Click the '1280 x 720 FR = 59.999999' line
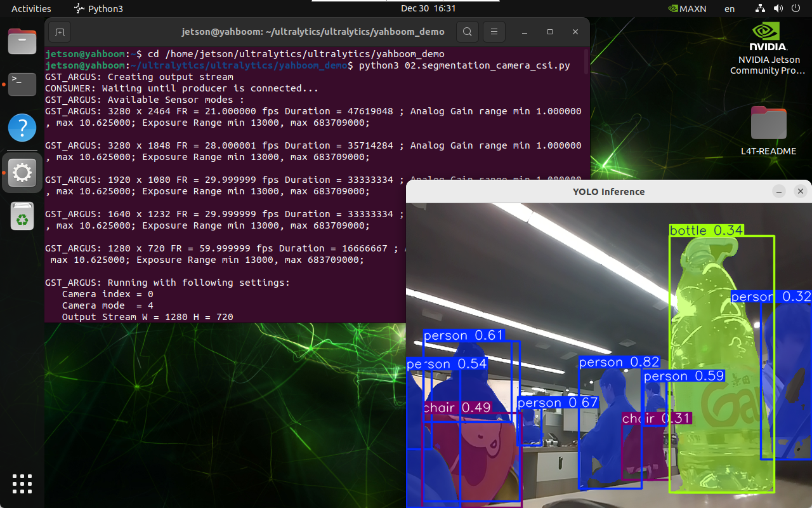Screen dimensions: 812x508 [225, 248]
